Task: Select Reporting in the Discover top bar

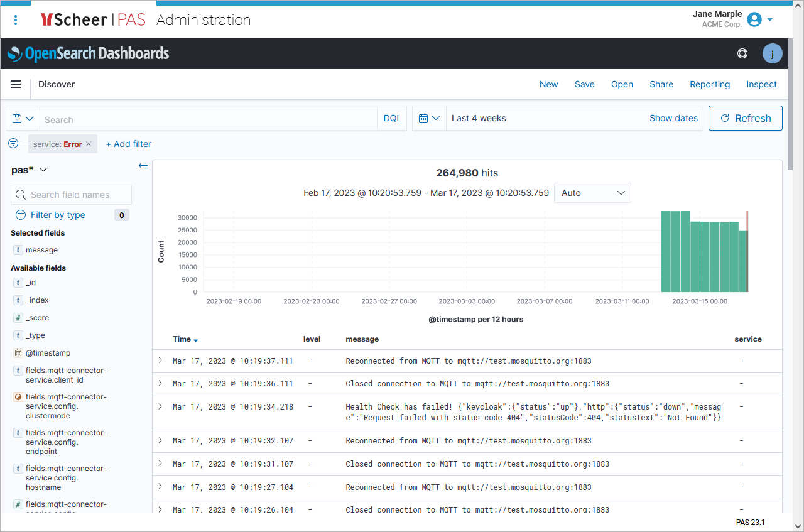Action: (x=709, y=84)
